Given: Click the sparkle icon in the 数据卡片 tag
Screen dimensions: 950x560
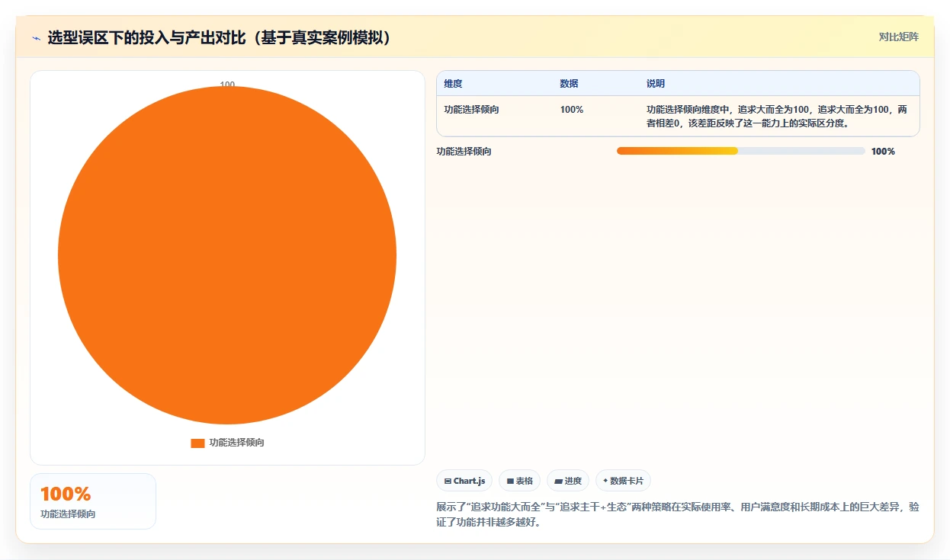Looking at the screenshot, I should point(605,481).
